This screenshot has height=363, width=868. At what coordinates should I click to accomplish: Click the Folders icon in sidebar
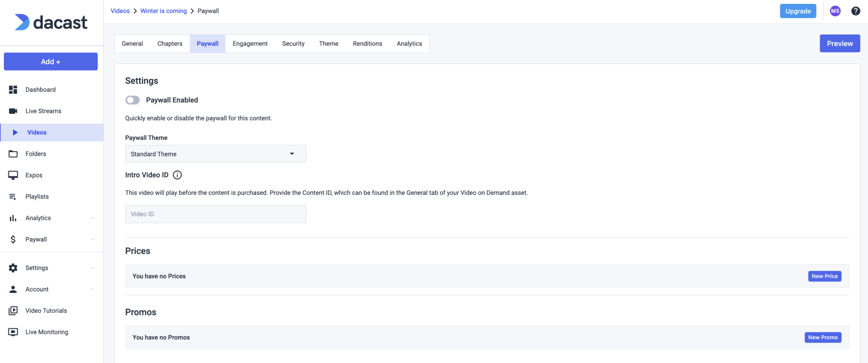click(x=13, y=154)
